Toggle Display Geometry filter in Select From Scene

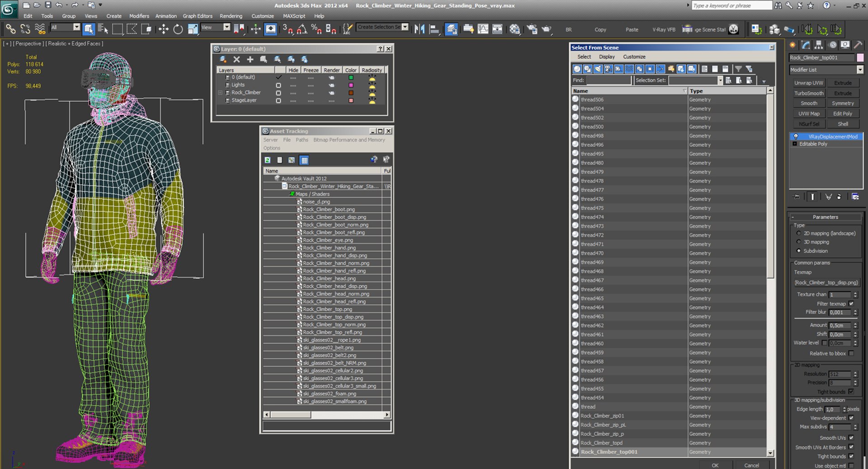tap(577, 69)
